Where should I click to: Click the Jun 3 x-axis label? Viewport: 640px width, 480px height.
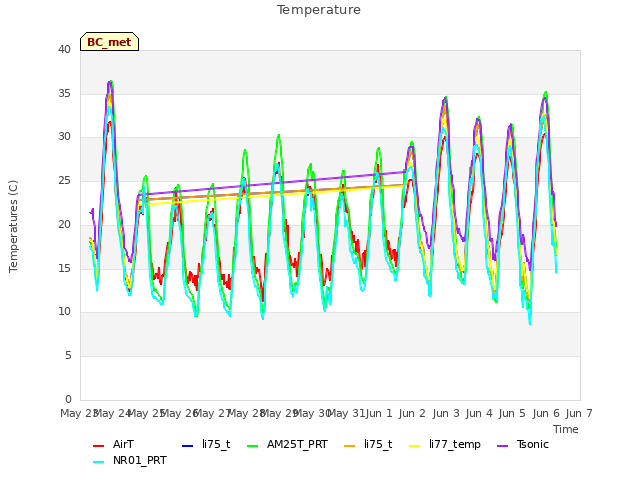coord(446,413)
